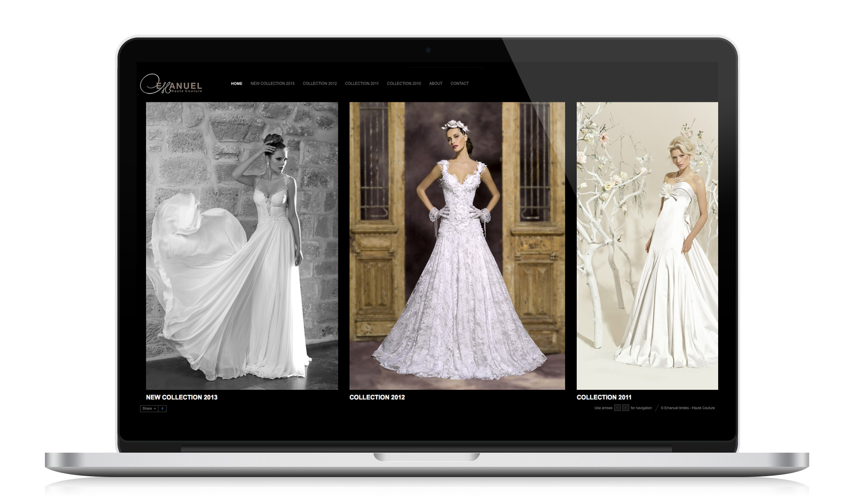
Task: Open lace gown photo with wooden doors
Action: click(457, 246)
